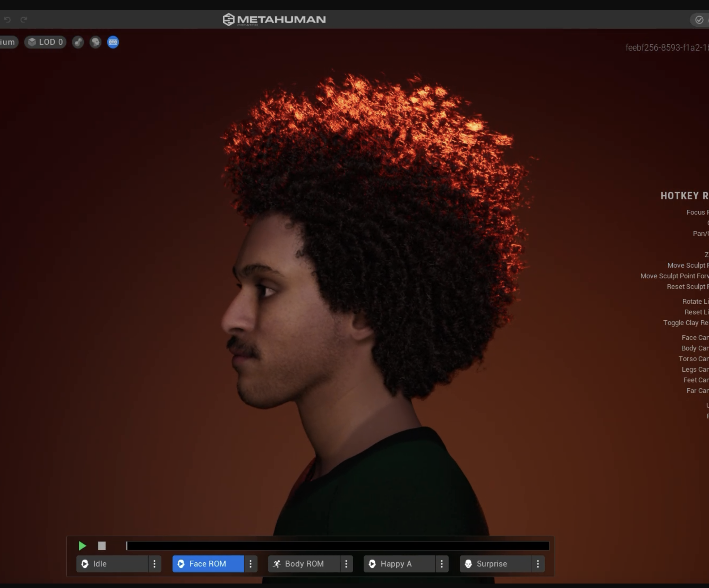This screenshot has width=709, height=588.
Task: Open three-dot menu beside Surprise
Action: click(x=538, y=564)
